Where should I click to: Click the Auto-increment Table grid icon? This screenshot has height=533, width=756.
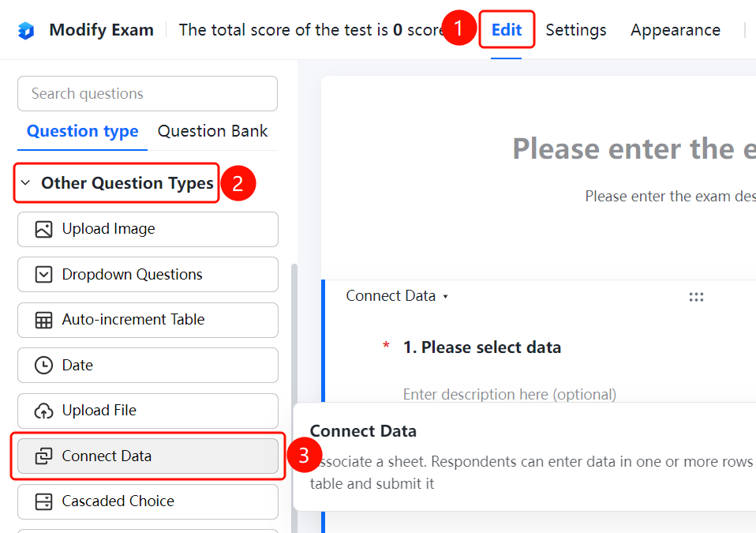[43, 320]
